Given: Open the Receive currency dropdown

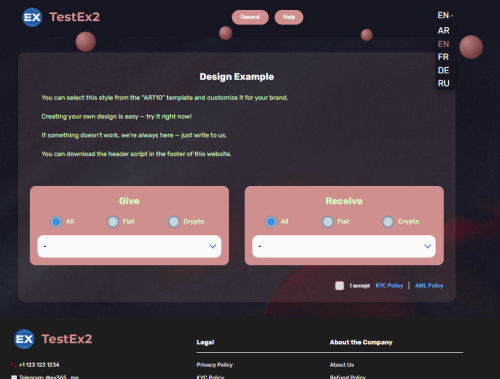Looking at the screenshot, I should point(344,246).
